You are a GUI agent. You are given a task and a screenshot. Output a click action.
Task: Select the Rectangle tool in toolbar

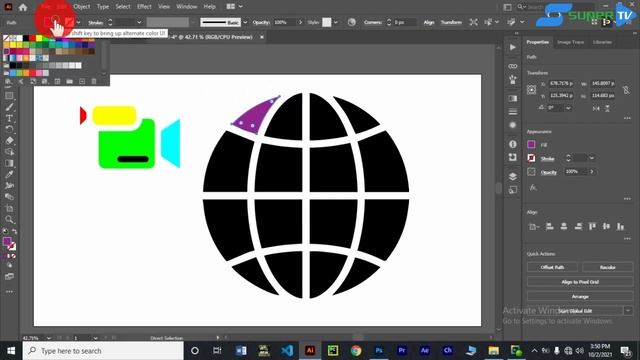point(9,96)
